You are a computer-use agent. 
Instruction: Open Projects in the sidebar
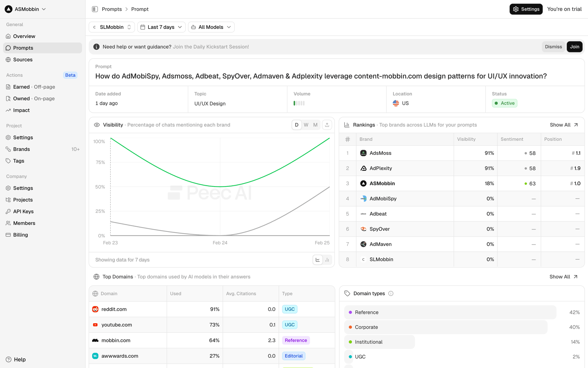pyautogui.click(x=43, y=200)
